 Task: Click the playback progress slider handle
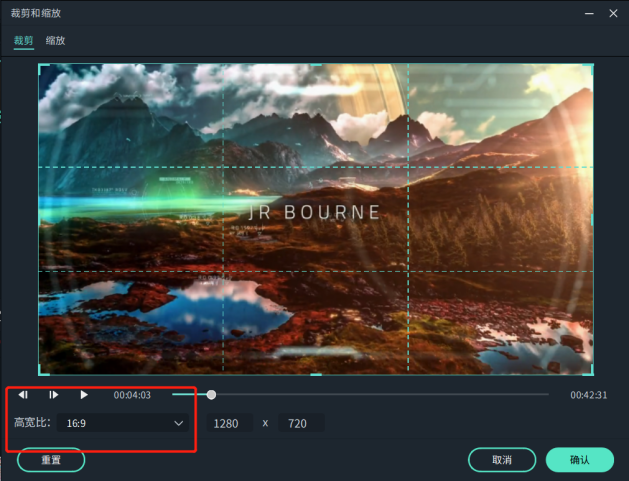tap(211, 395)
